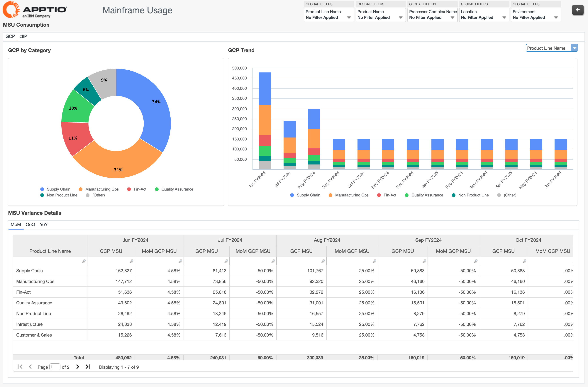Image resolution: width=588 pixels, height=387 pixels.
Task: Click search icon under Jun FY2024 GCP MSU
Action: (131, 261)
